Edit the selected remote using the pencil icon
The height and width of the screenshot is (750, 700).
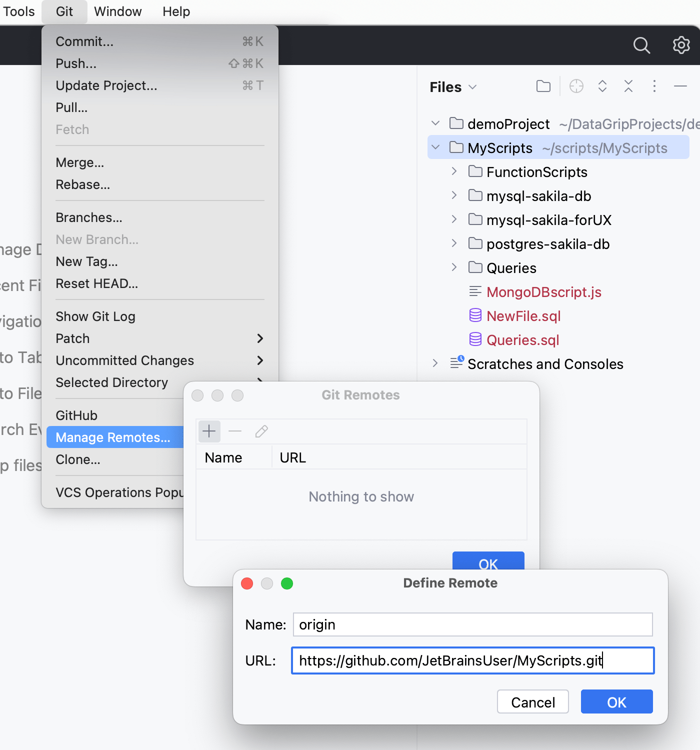pos(261,431)
